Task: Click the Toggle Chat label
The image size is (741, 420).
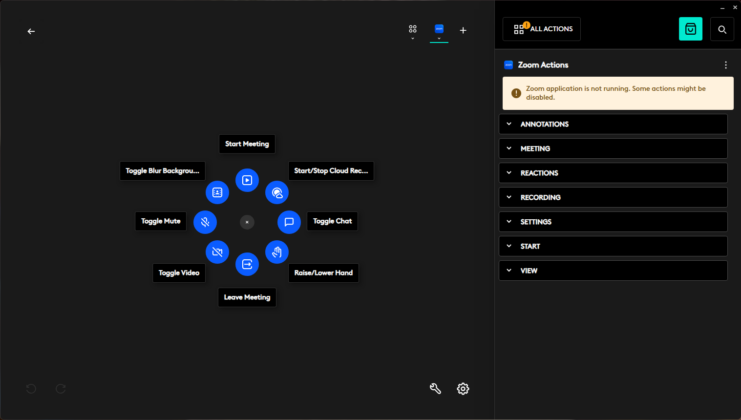Action: [332, 221]
